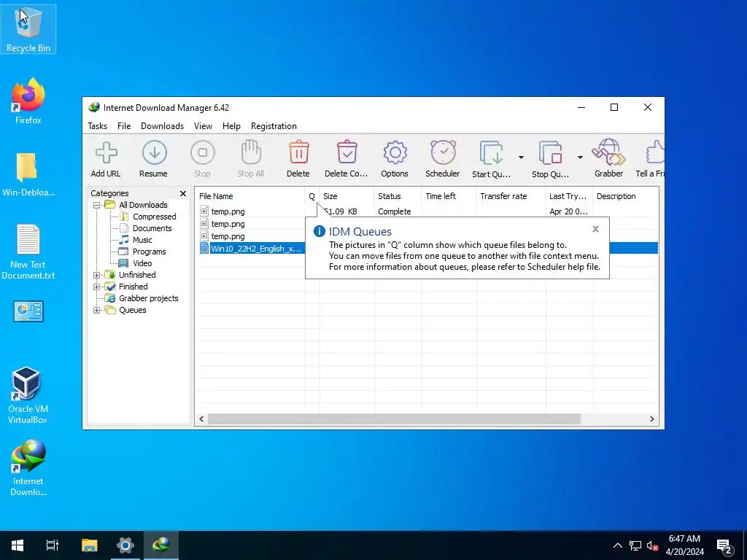Open the Help menu

(x=231, y=126)
